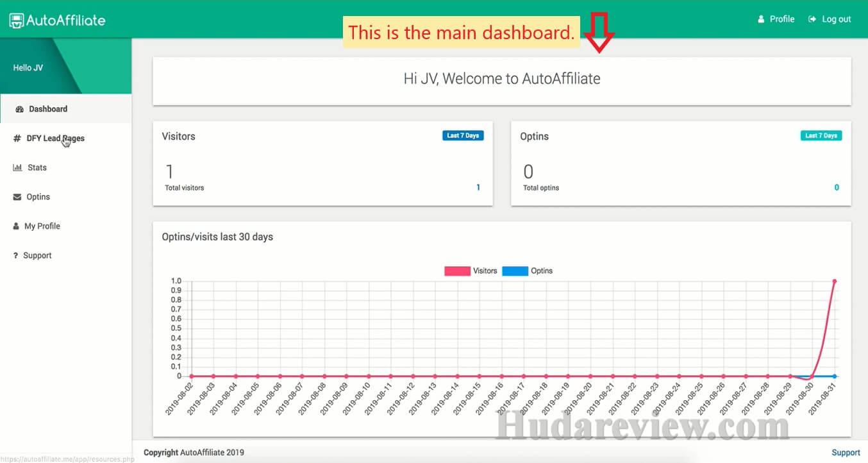The height and width of the screenshot is (463, 868).
Task: Click Optins/visits last 30 days title
Action: [217, 237]
